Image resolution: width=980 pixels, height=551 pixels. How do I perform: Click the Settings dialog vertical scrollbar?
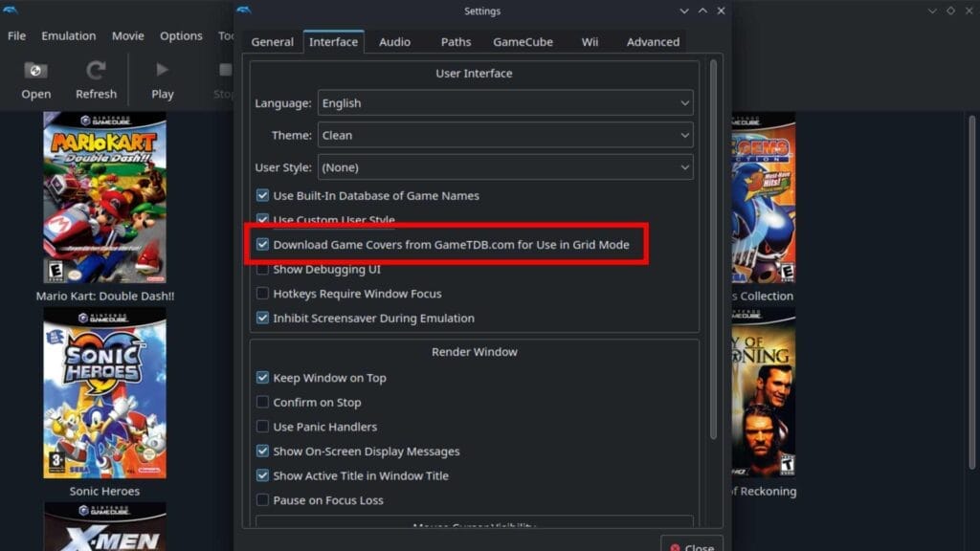[x=713, y=249]
